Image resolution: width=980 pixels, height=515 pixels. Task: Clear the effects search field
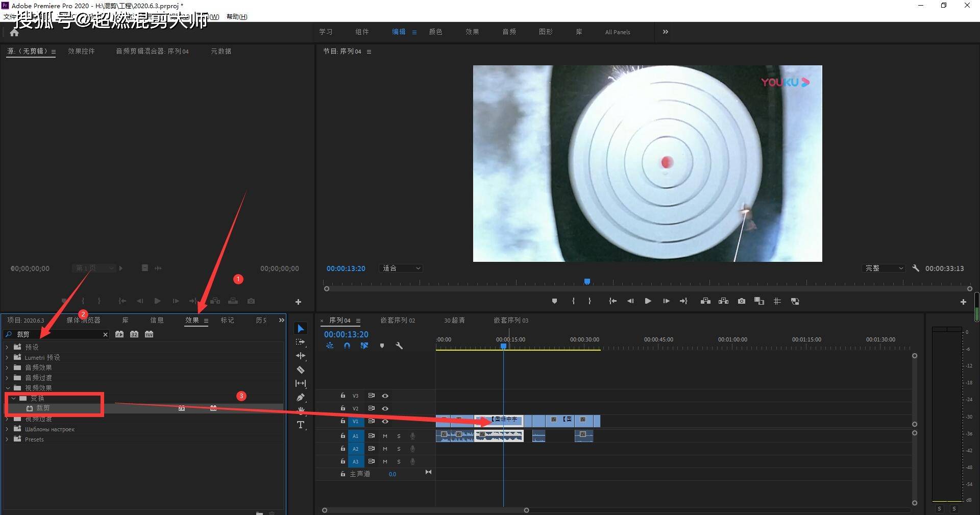105,334
